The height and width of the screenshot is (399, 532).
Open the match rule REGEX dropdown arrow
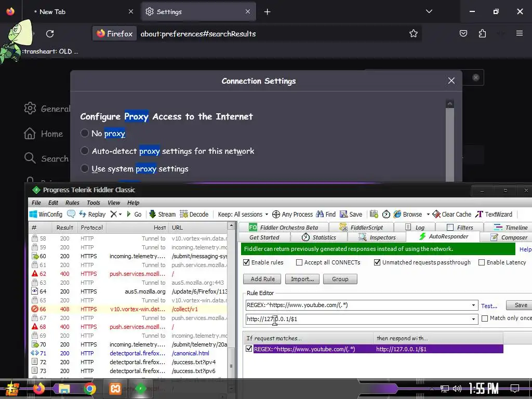click(x=473, y=305)
